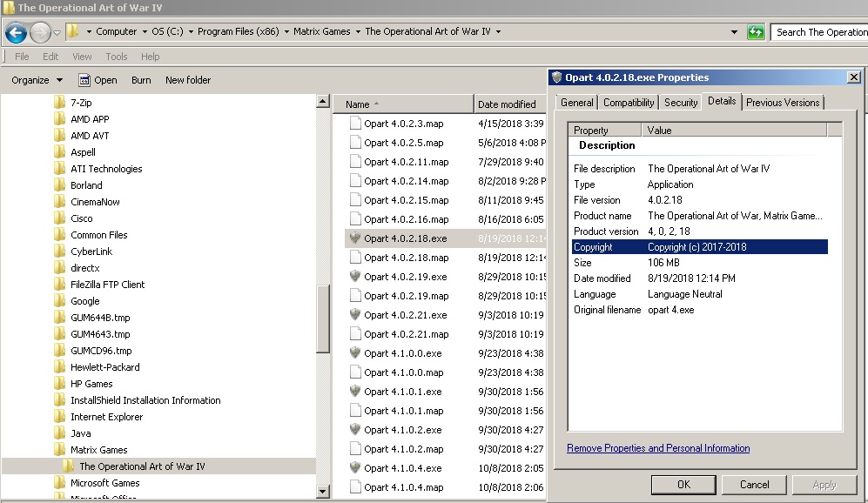This screenshot has width=868, height=503.
Task: Open the Help menu
Action: [x=150, y=57]
